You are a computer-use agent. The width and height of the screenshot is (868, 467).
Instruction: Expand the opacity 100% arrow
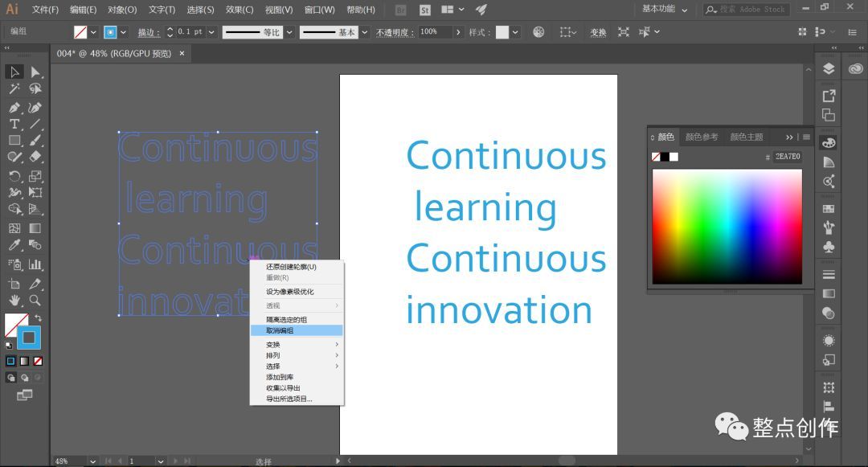(458, 32)
